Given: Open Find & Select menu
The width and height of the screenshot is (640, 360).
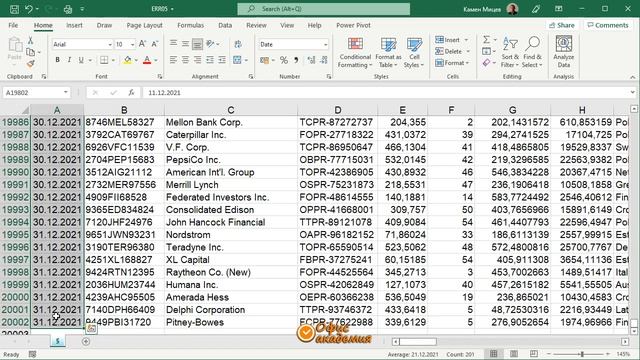Looking at the screenshot, I should pos(532,52).
